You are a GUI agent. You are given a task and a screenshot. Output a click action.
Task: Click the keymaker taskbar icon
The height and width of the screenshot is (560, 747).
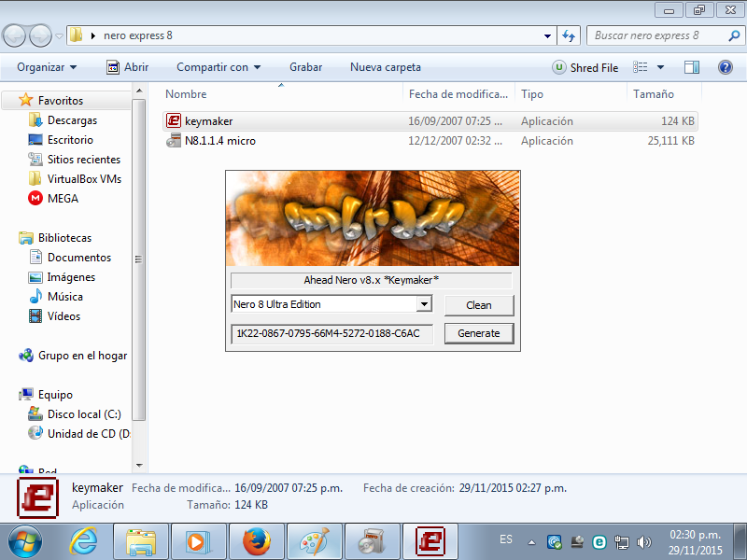pos(430,541)
